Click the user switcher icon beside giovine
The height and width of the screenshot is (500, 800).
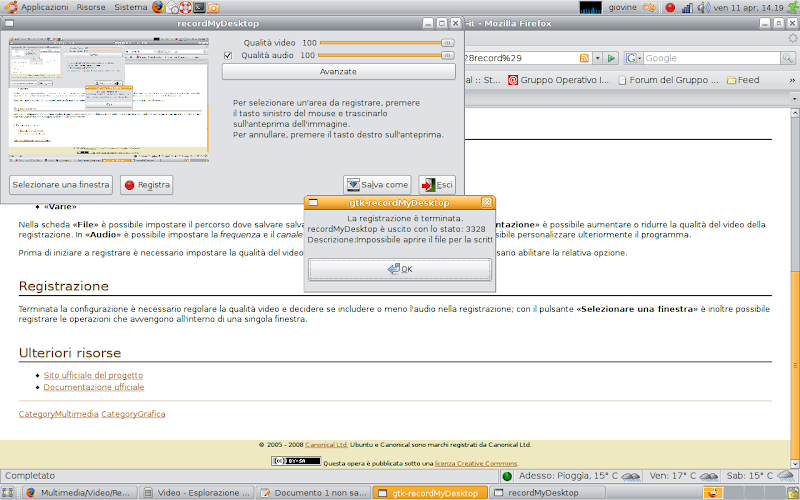pyautogui.click(x=648, y=7)
